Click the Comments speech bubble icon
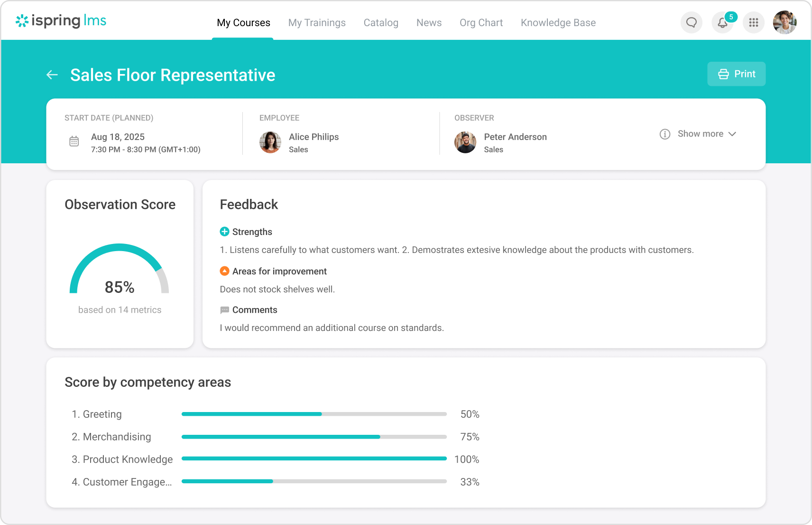Viewport: 812px width, 525px height. (225, 310)
